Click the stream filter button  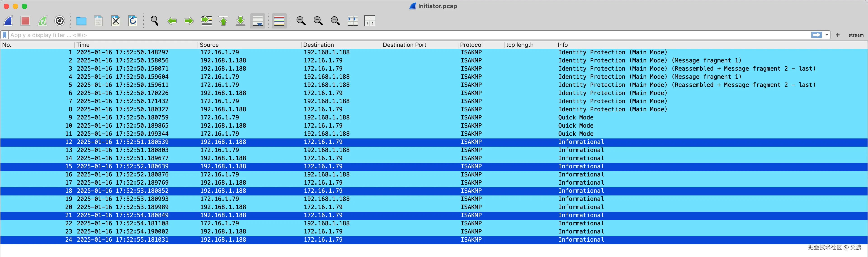856,35
